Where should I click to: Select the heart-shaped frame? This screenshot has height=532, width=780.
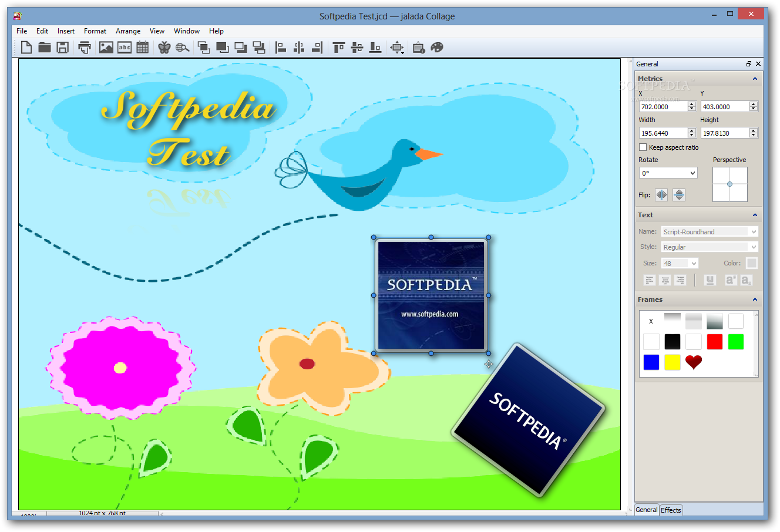(694, 362)
